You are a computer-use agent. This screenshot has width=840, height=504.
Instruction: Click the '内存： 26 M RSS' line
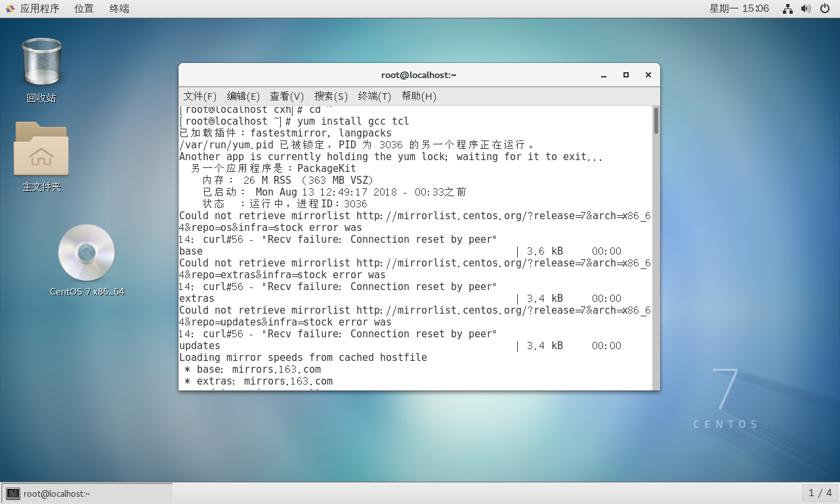[288, 180]
